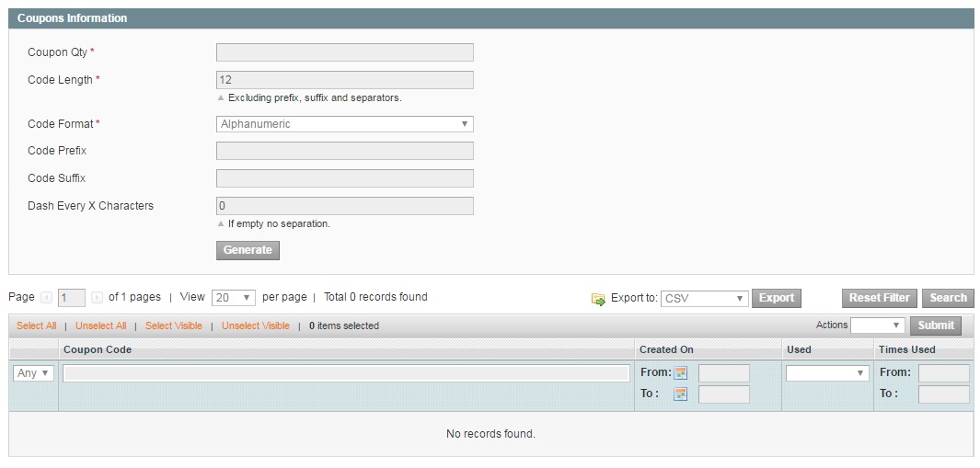Click the Search button
Viewport: 980px width, 468px height.
pos(948,298)
